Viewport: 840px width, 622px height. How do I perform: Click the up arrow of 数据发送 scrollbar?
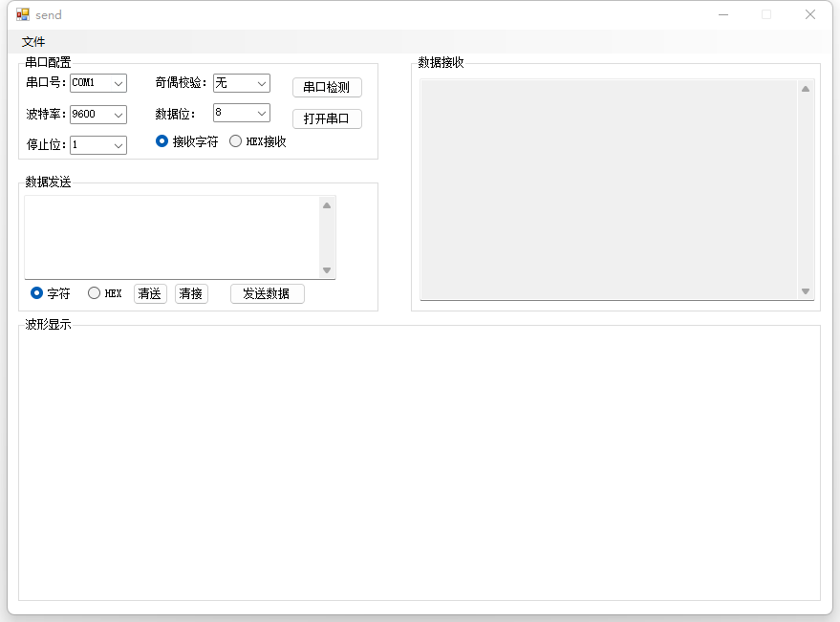(327, 205)
